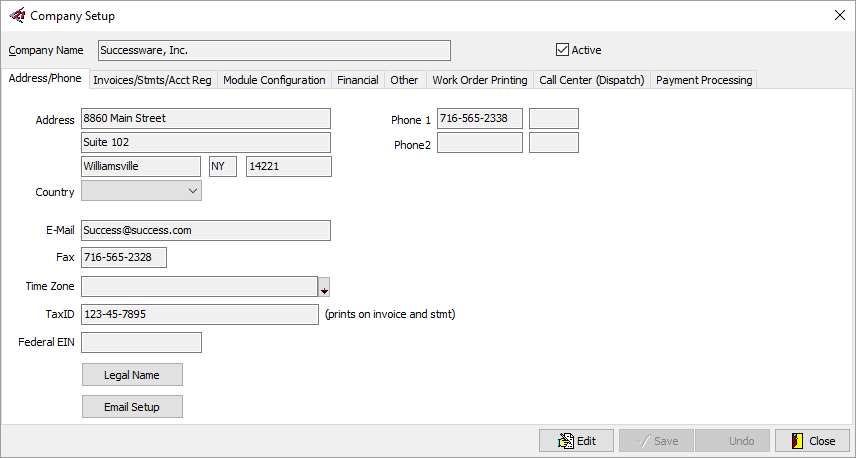Click the Legal Name button
The height and width of the screenshot is (458, 856).
tap(132, 375)
